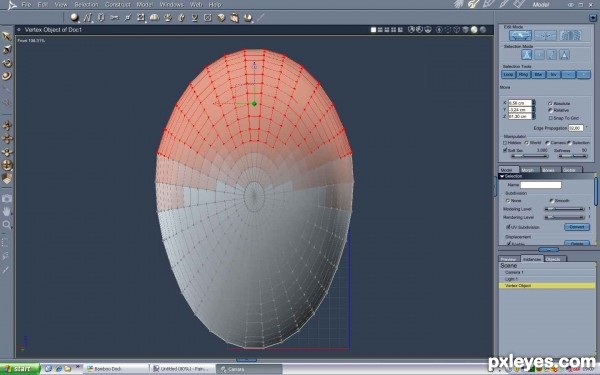The height and width of the screenshot is (375, 600).
Task: Click the Z value stepper arrows
Action: [x=534, y=116]
